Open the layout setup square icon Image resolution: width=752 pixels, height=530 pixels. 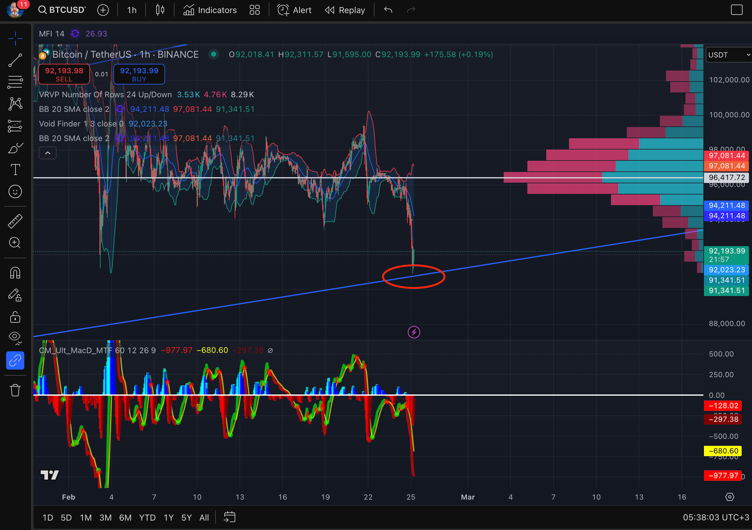(x=737, y=10)
